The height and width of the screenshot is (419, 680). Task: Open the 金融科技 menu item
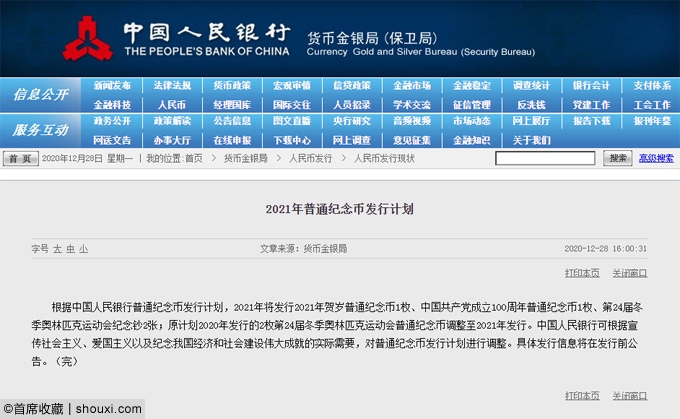(112, 105)
